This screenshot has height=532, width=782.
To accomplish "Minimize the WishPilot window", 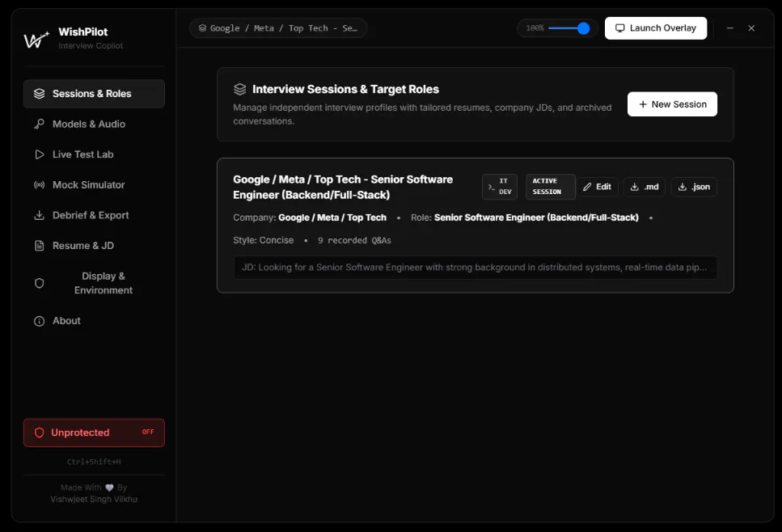I will point(729,28).
